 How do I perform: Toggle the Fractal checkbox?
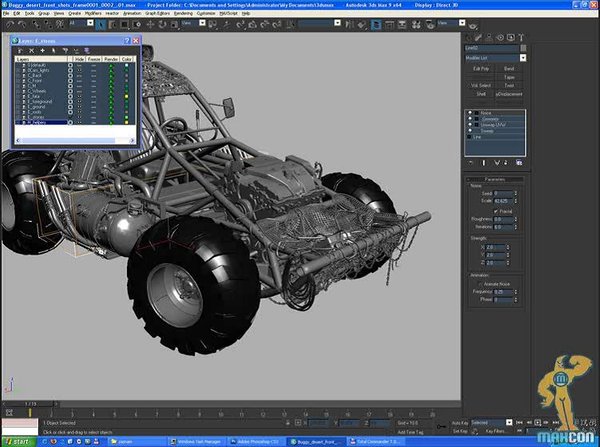pyautogui.click(x=496, y=211)
